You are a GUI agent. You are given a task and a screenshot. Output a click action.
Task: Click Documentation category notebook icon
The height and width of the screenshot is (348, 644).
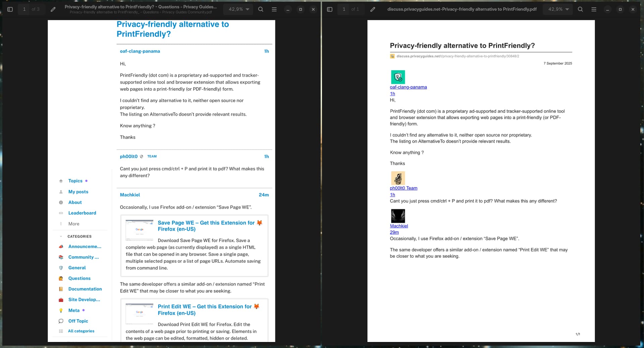coord(61,289)
